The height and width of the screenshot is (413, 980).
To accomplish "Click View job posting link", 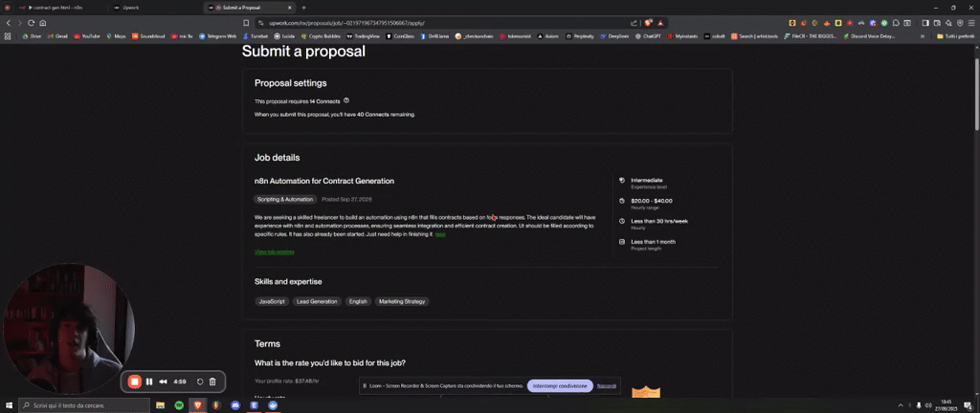I will click(x=275, y=252).
